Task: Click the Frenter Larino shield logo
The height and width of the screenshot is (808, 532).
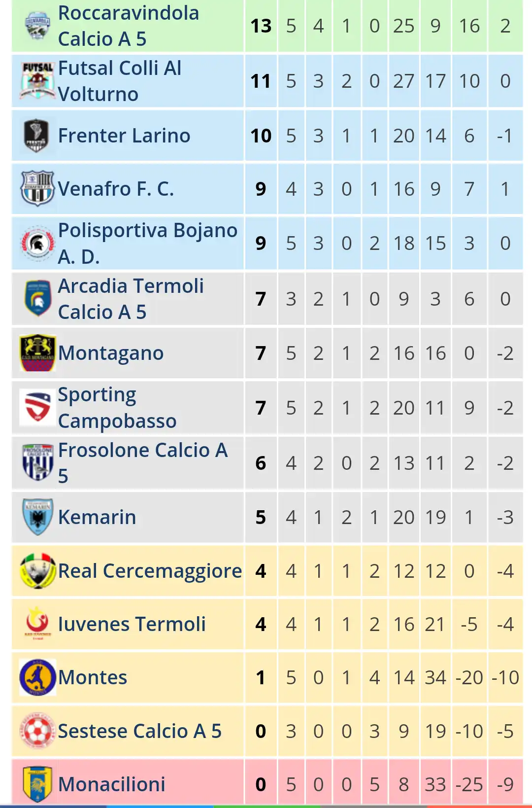Action: point(36,136)
